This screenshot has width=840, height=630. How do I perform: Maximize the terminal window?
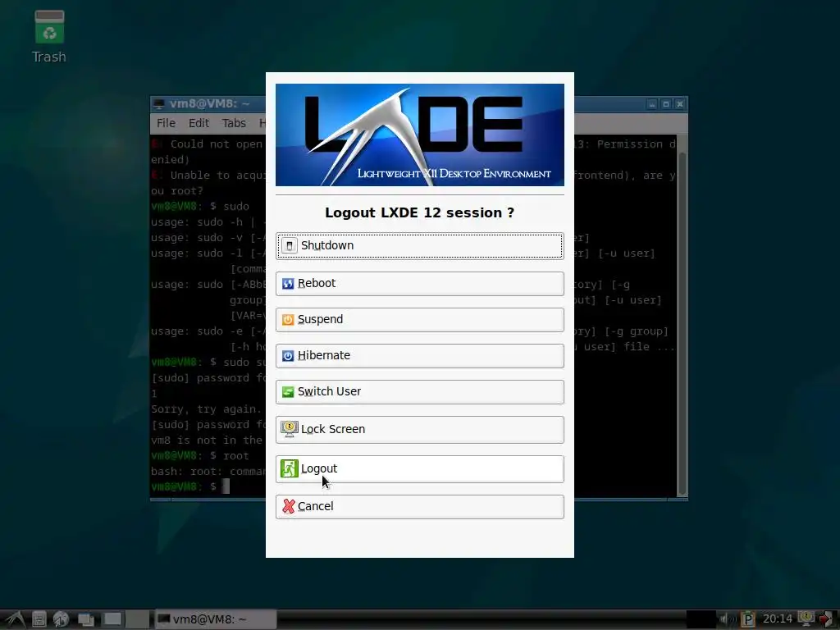pyautogui.click(x=666, y=104)
